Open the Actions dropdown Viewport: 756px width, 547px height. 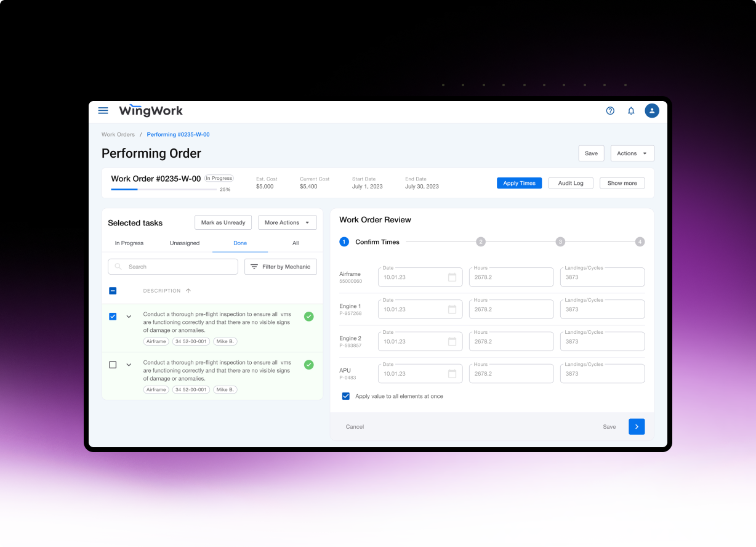click(x=632, y=153)
